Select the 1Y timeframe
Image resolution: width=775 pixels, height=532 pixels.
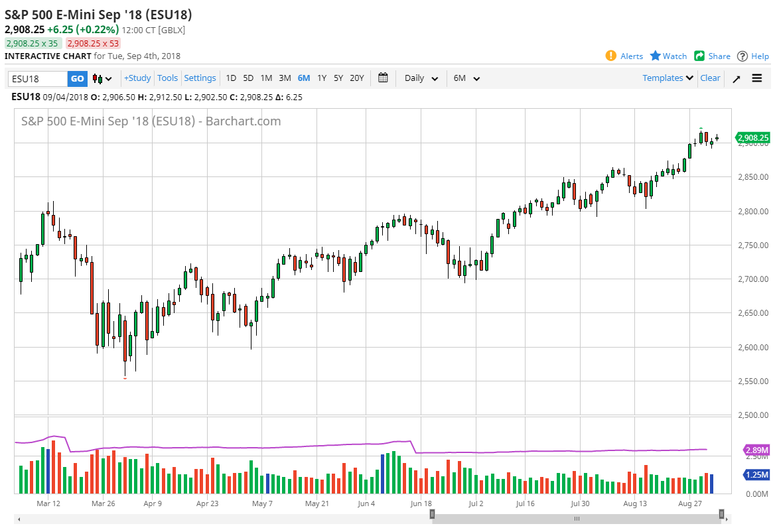[321, 78]
